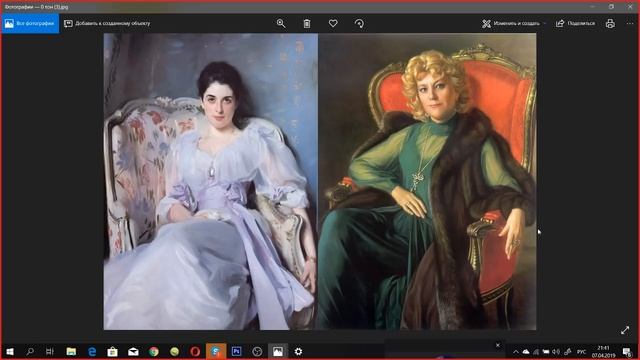This screenshot has height=360, width=640.
Task: Share the photo via 'Поделиться'
Action: [575, 24]
